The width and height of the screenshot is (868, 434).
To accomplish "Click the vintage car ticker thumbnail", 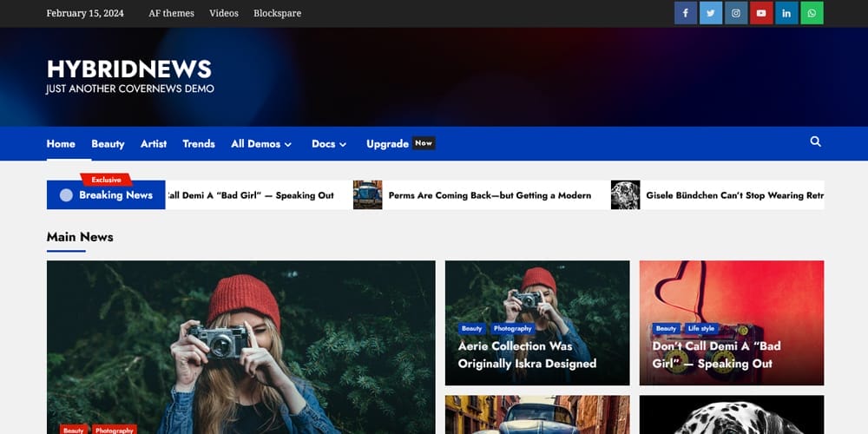I will pyautogui.click(x=367, y=194).
